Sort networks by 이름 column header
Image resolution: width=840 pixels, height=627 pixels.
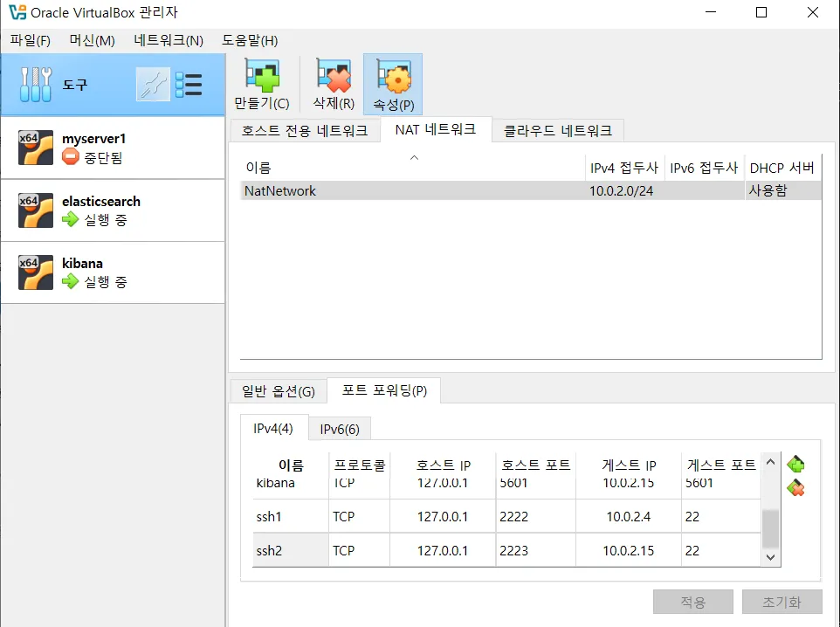(412, 168)
